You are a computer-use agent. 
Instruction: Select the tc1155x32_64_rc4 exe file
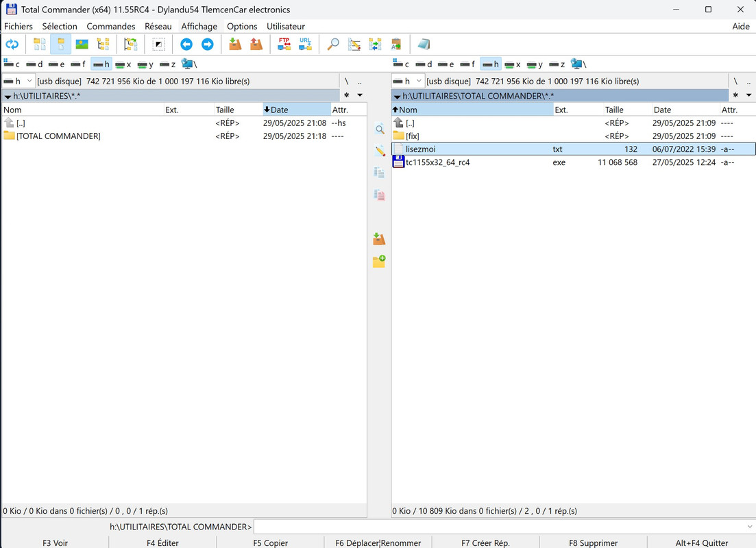pyautogui.click(x=573, y=162)
